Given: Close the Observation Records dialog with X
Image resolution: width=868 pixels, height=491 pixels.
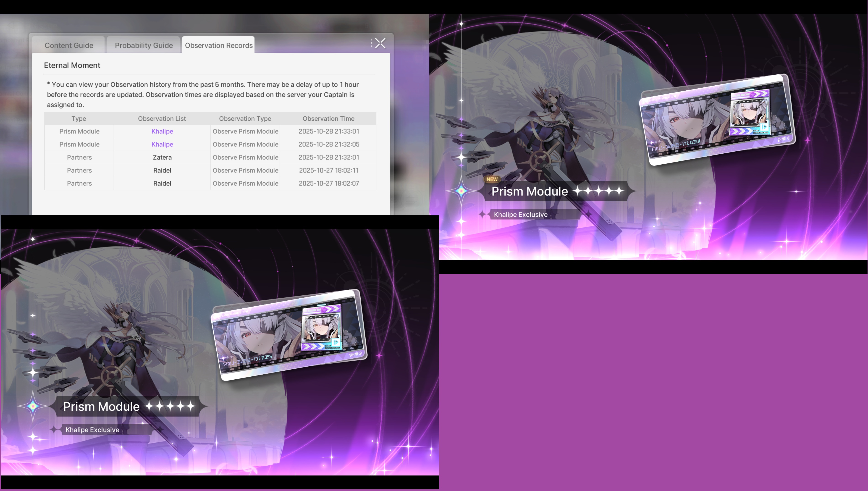Looking at the screenshot, I should (x=380, y=43).
